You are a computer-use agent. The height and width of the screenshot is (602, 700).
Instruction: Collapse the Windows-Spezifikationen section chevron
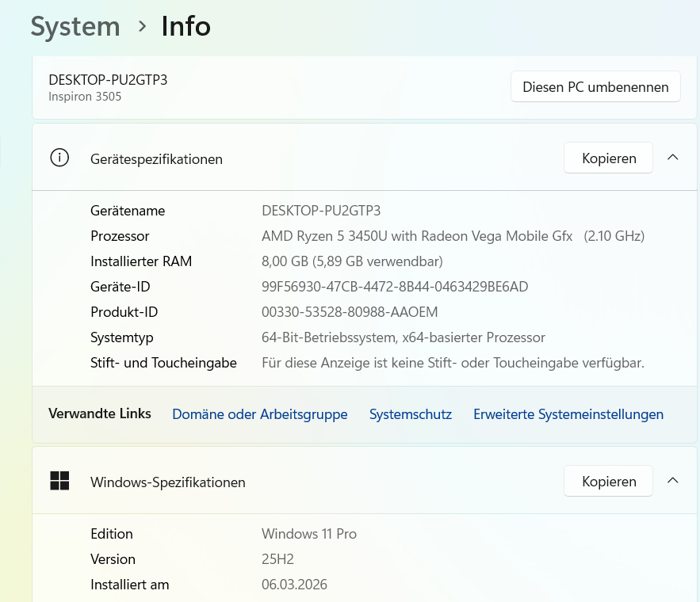[672, 481]
